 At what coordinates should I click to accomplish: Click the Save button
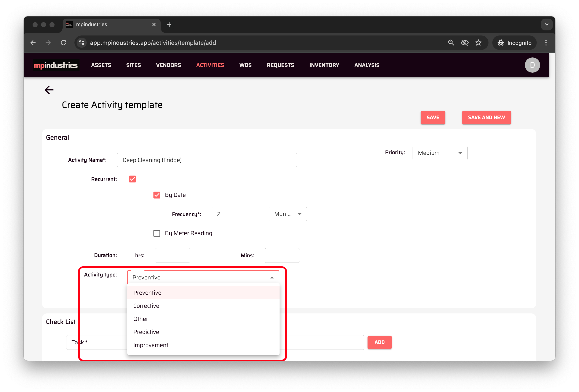coord(432,117)
